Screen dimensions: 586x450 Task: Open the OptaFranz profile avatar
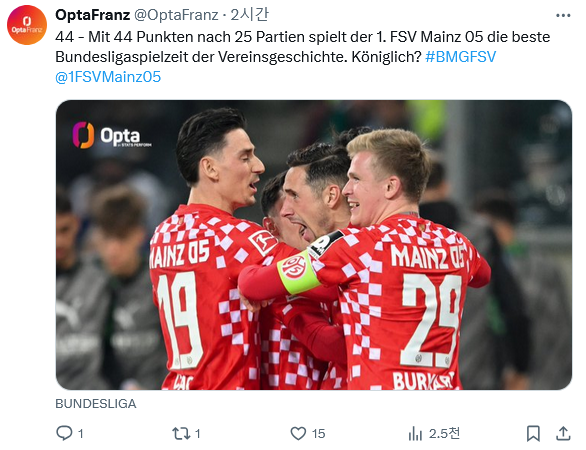(x=27, y=25)
